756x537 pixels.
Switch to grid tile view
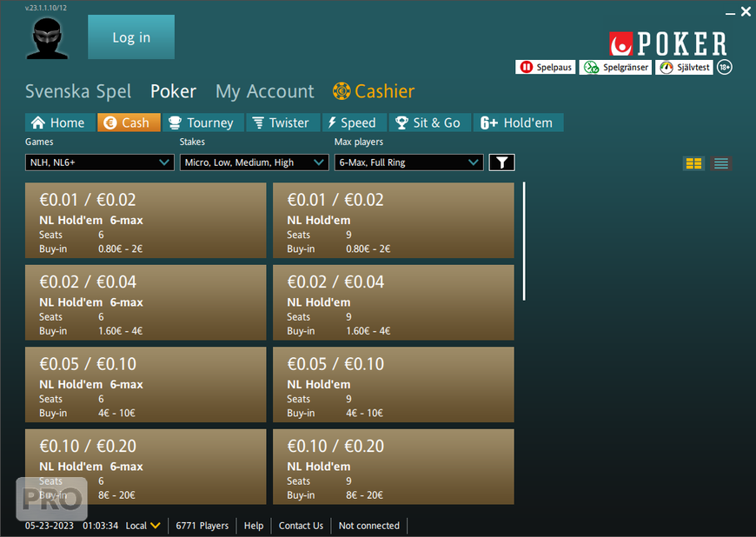click(693, 163)
